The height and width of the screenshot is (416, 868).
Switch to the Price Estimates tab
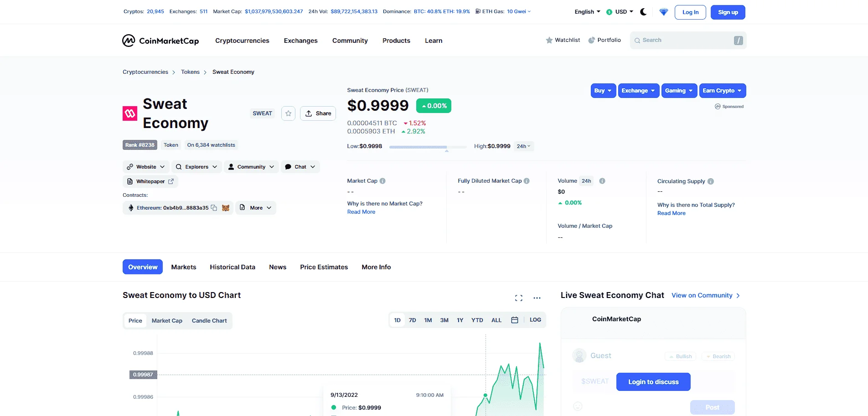pyautogui.click(x=324, y=267)
